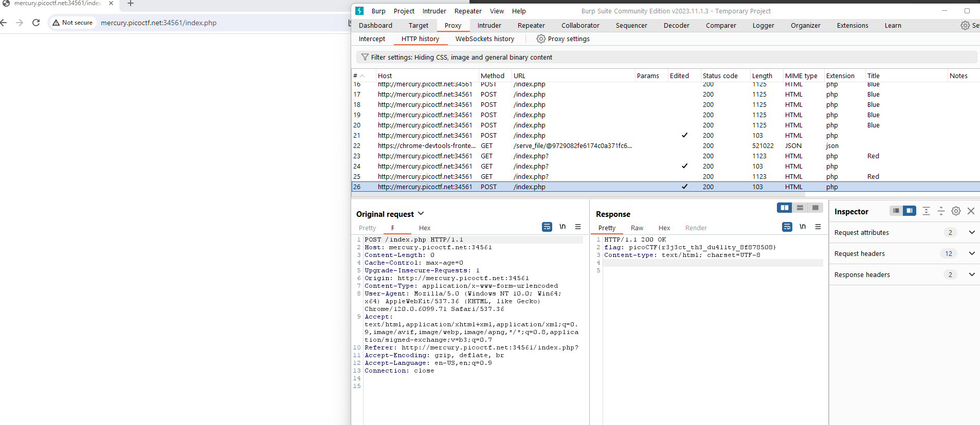
Task: Toggle word wrap in response pane
Action: click(x=787, y=227)
